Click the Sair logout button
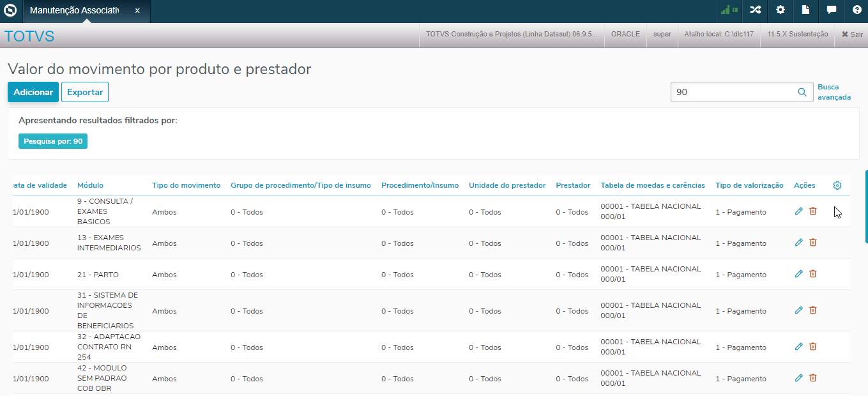This screenshot has width=868, height=396. click(x=852, y=34)
